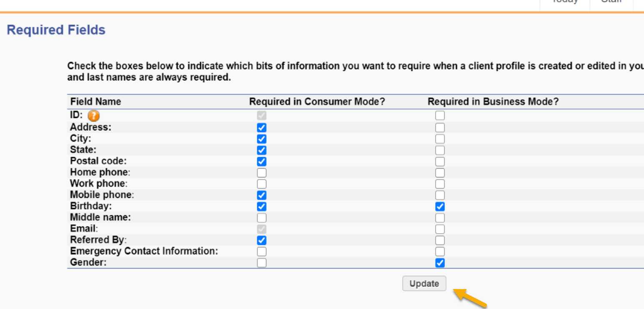Screen dimensions: 644x309
Task: Check Email required in Business Mode
Action: point(440,229)
